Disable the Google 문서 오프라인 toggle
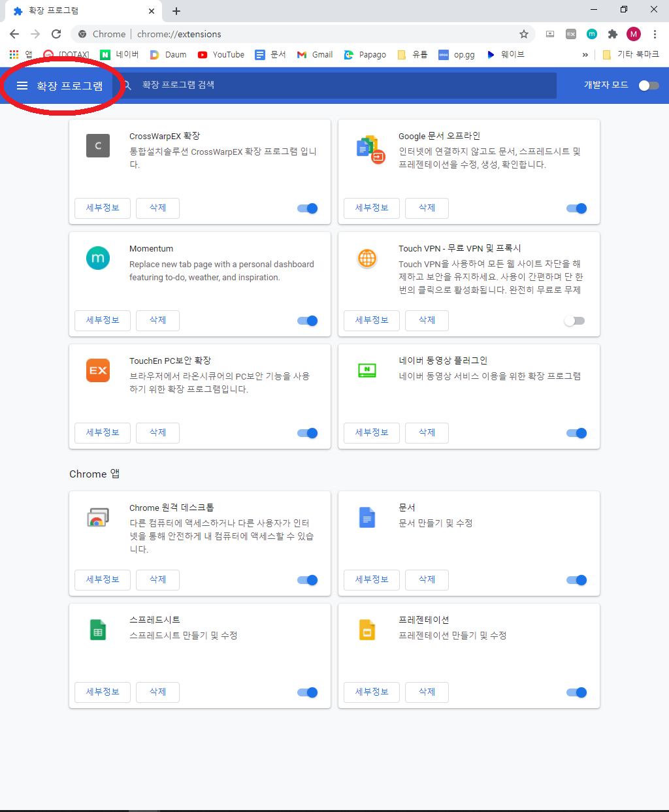Screen dimensions: 669x812 [577, 208]
